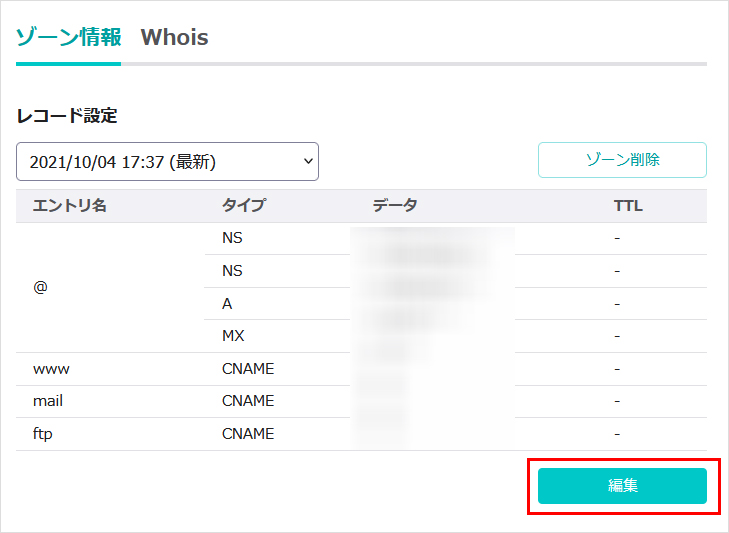
Task: Select the first NS record type
Action: (x=232, y=238)
